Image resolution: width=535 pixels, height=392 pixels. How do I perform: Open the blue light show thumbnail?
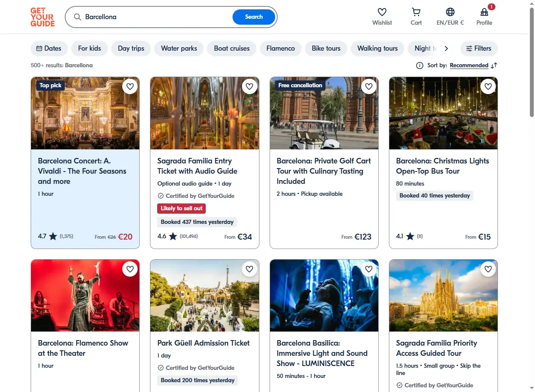pyautogui.click(x=324, y=295)
